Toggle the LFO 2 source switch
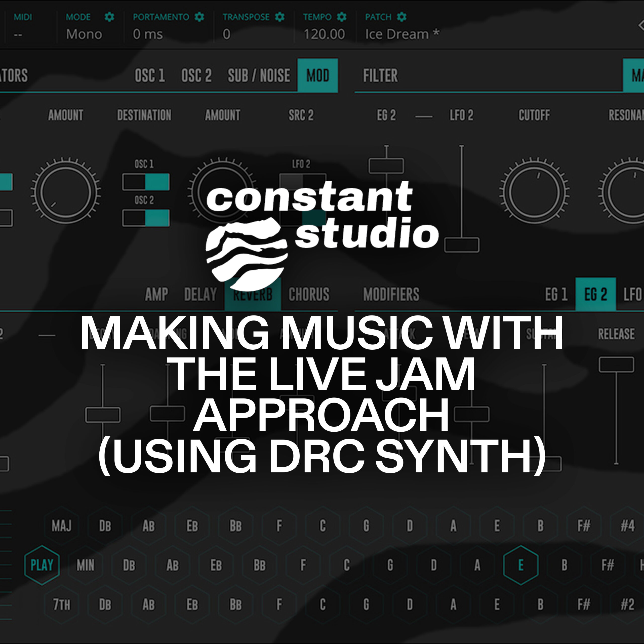The height and width of the screenshot is (644, 644). coord(303,182)
